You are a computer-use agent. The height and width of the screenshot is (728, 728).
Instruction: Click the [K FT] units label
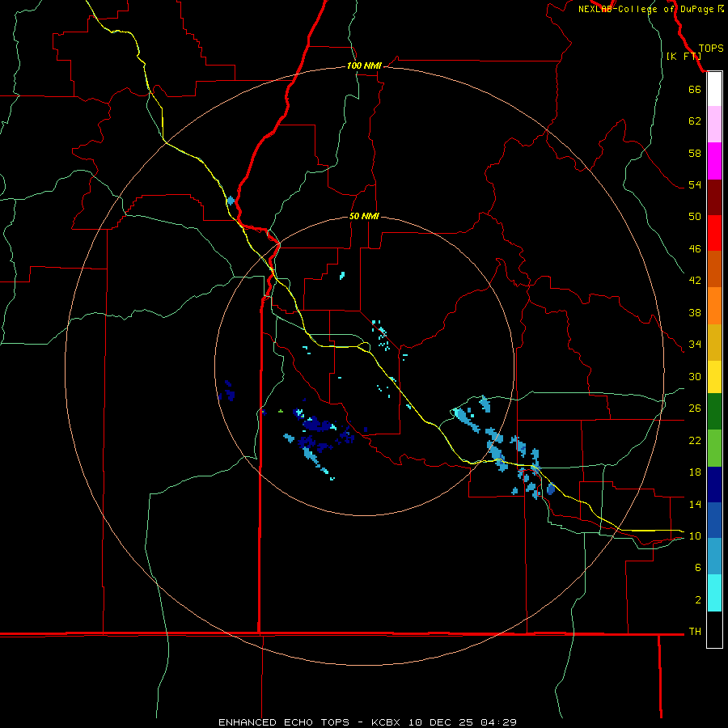(684, 56)
